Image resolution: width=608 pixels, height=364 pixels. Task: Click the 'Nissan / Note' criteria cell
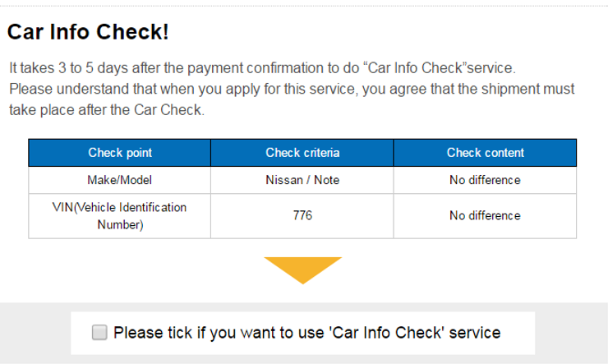point(302,180)
